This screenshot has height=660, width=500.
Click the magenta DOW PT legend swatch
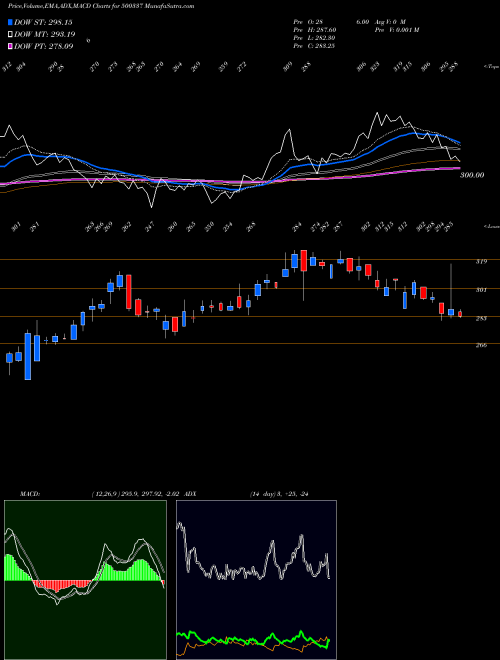point(10,46)
